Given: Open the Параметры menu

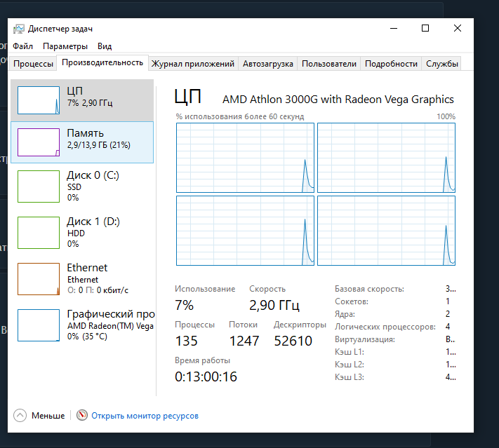Looking at the screenshot, I should (65, 46).
